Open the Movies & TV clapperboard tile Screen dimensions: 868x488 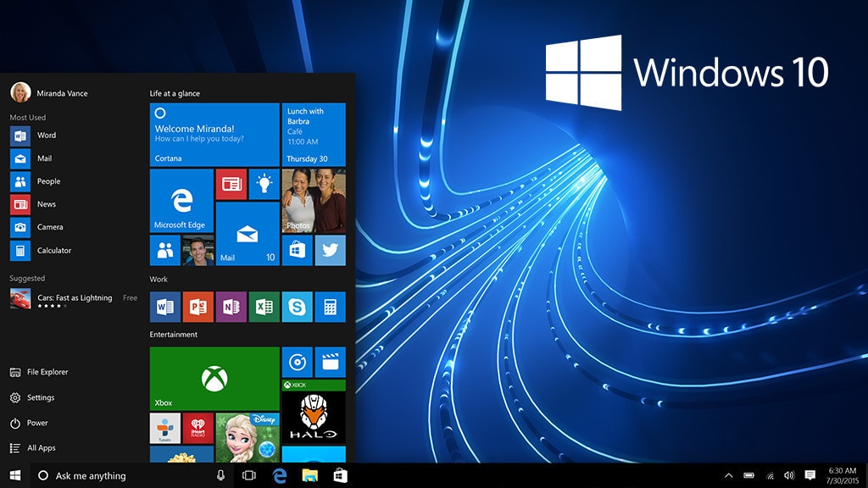331,363
